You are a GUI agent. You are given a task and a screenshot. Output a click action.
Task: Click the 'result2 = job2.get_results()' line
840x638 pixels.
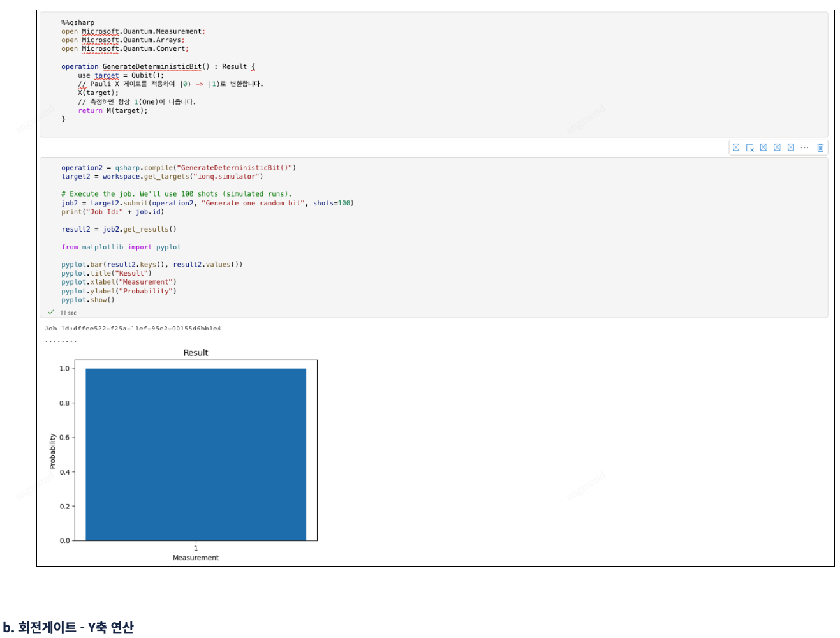coord(119,229)
